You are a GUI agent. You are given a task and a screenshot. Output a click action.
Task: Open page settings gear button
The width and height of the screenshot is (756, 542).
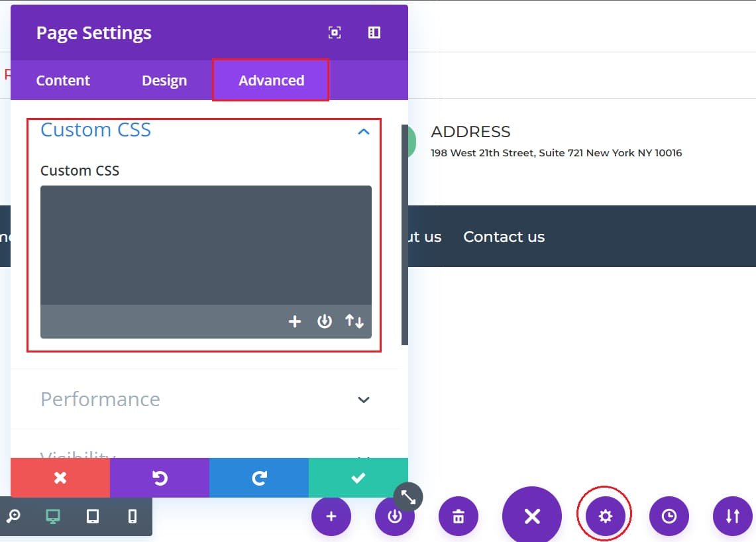pos(605,516)
